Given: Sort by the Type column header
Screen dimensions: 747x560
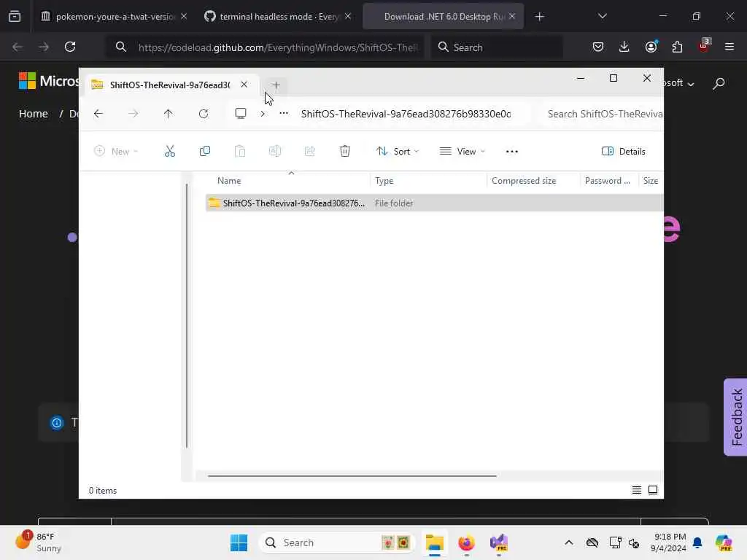Looking at the screenshot, I should coord(384,181).
